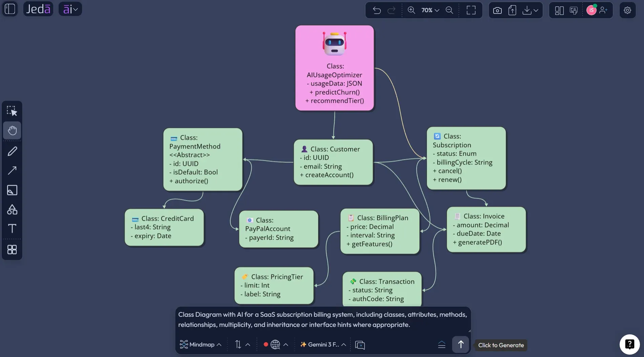Screen dimensions: 644x357
Task: Zoom out of the canvas
Action: (449, 10)
